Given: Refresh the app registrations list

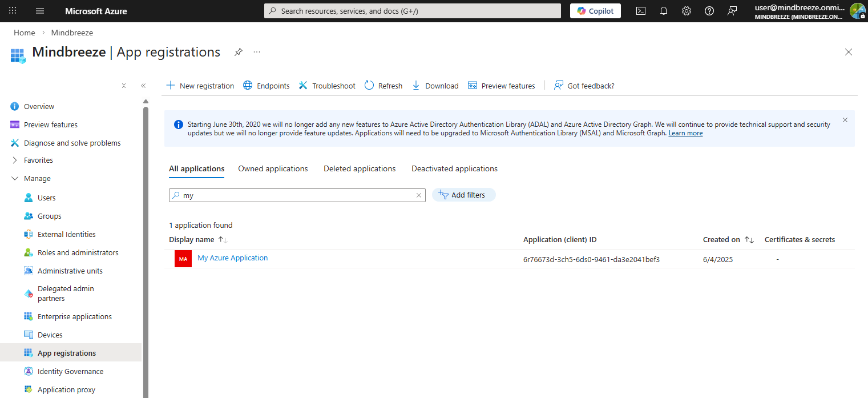Looking at the screenshot, I should [x=383, y=86].
